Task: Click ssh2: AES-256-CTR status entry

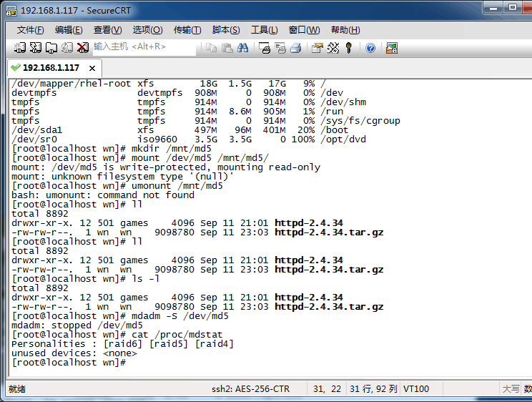Action: pyautogui.click(x=251, y=388)
